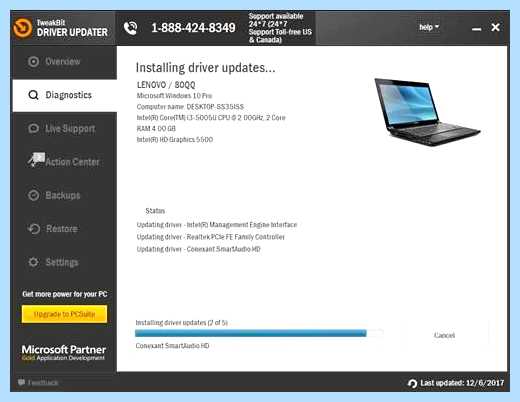This screenshot has width=520, height=402.
Task: Click Support available 24*7 text
Action: (x=280, y=28)
